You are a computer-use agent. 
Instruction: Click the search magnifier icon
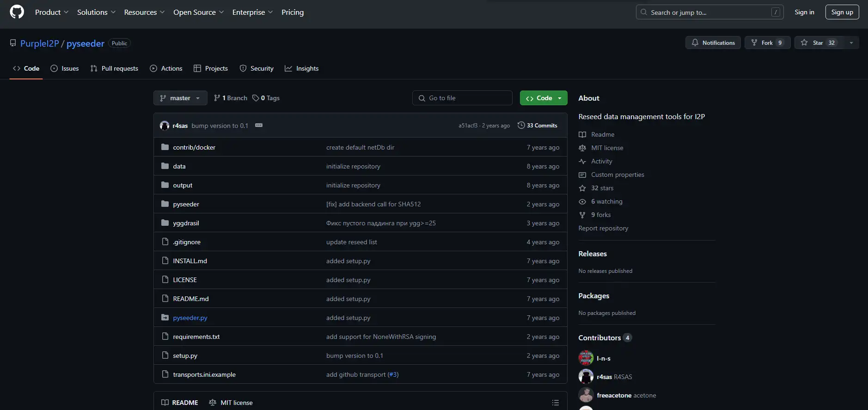pyautogui.click(x=644, y=12)
